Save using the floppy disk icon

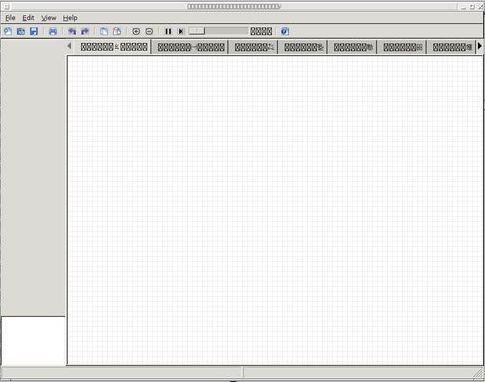tap(34, 32)
